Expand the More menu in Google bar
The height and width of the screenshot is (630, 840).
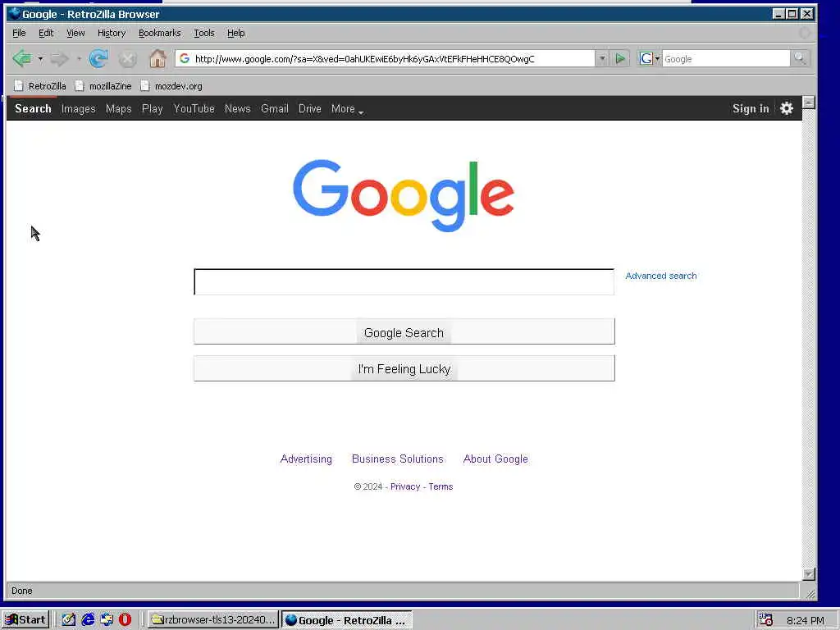click(347, 109)
